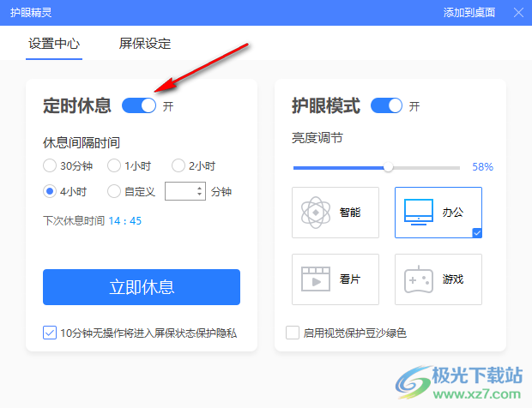Click 添加到桌面 in the title bar

[469, 13]
